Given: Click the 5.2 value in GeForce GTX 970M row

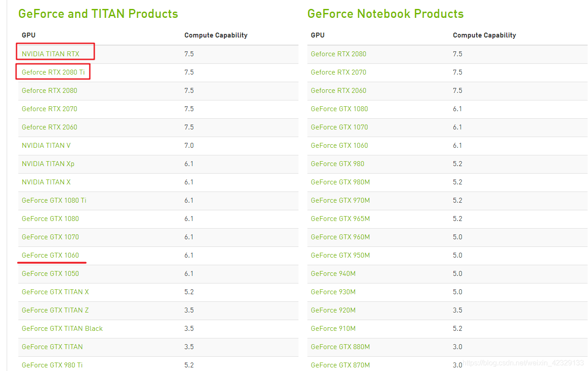Looking at the screenshot, I should [x=458, y=200].
